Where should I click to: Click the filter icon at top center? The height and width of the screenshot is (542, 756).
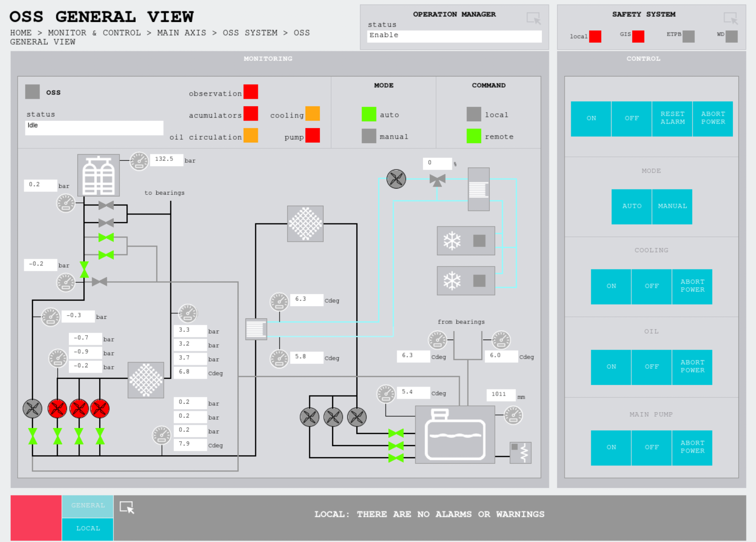coord(305,224)
